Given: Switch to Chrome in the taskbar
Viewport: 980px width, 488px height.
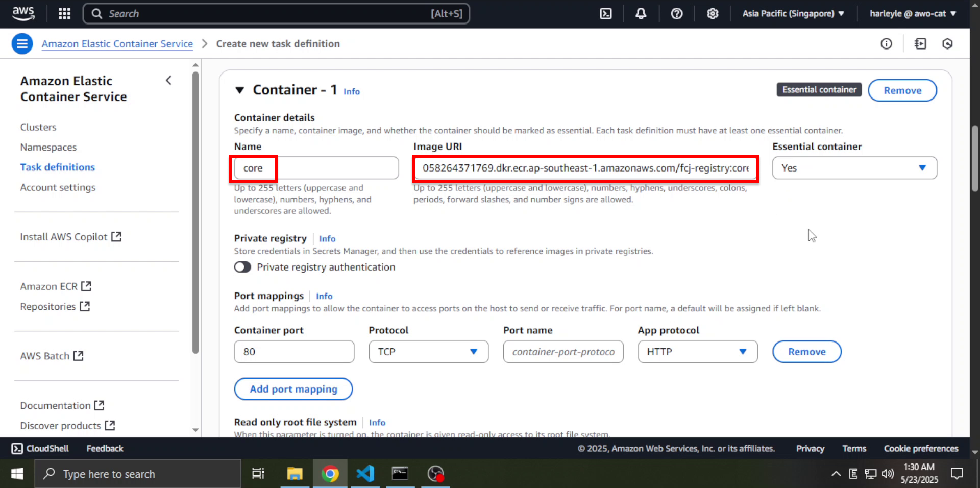Looking at the screenshot, I should (x=330, y=474).
